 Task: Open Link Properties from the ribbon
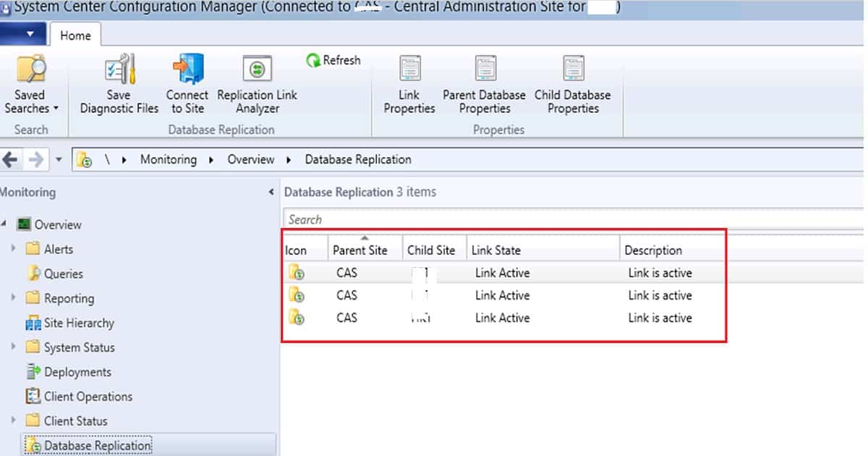[409, 85]
